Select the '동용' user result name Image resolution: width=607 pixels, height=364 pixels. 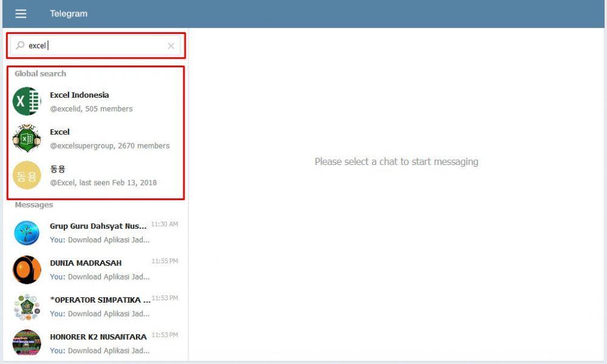tap(58, 169)
